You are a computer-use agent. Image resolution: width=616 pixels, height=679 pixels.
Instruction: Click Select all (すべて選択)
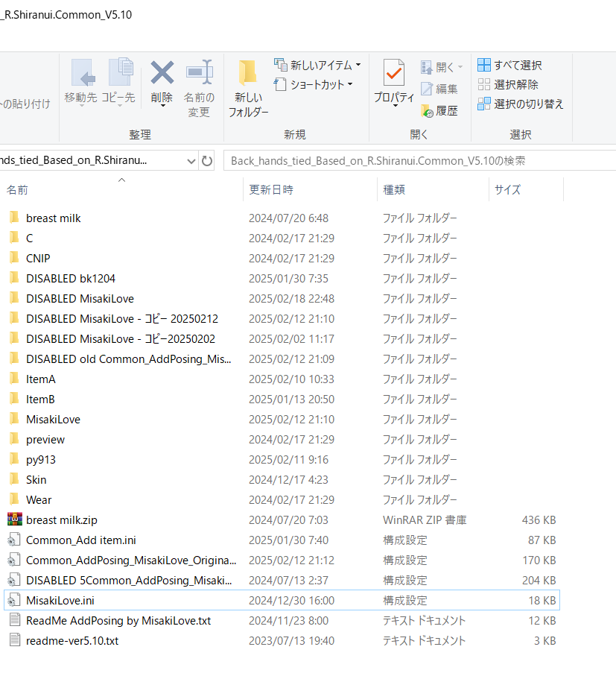[x=509, y=65]
